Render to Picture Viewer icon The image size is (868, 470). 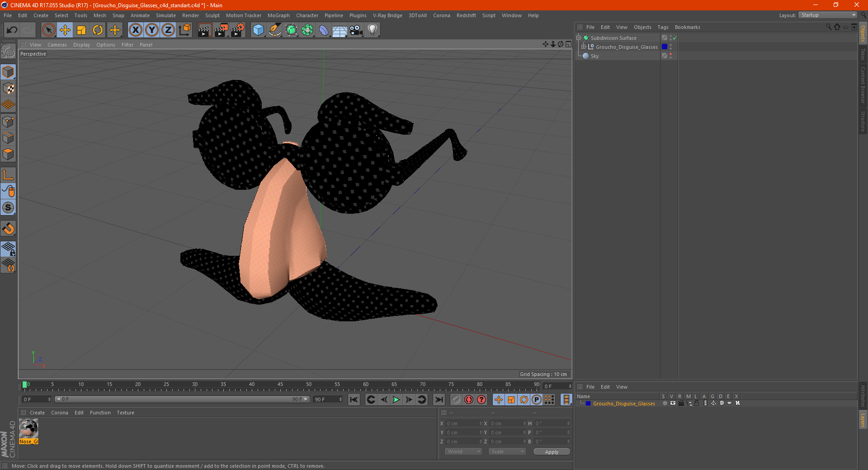221,30
